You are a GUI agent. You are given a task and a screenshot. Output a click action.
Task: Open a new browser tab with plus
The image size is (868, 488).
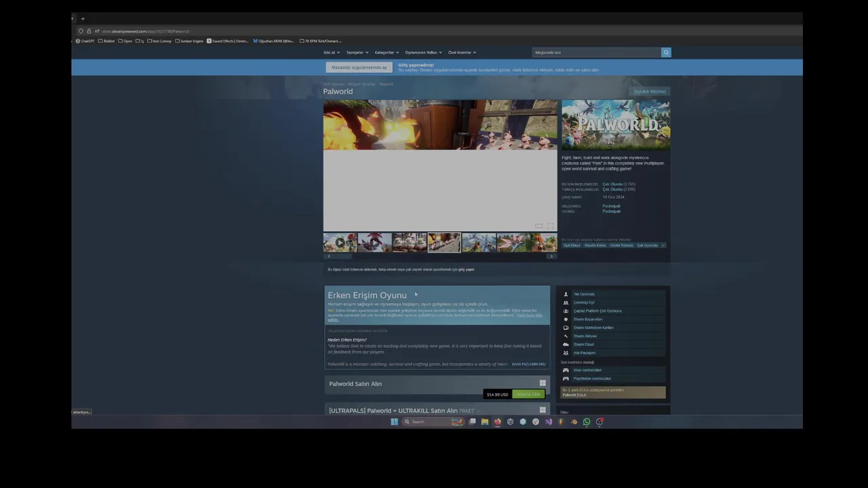tap(83, 19)
